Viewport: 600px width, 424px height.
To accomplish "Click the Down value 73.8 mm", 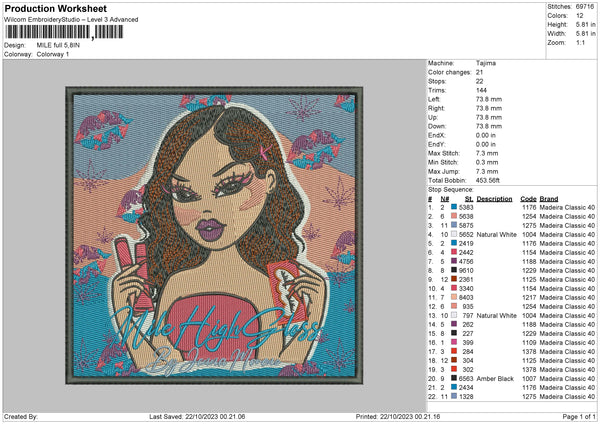I will point(489,126).
